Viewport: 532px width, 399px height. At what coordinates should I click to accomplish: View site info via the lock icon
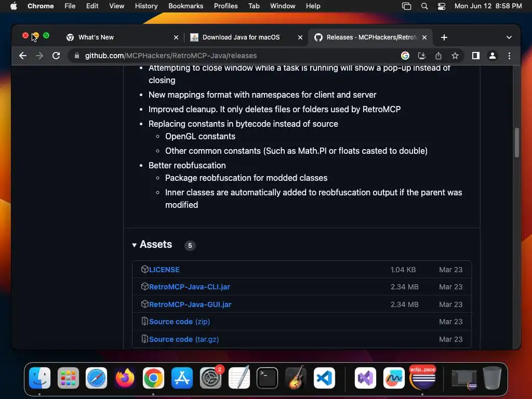click(x=77, y=56)
